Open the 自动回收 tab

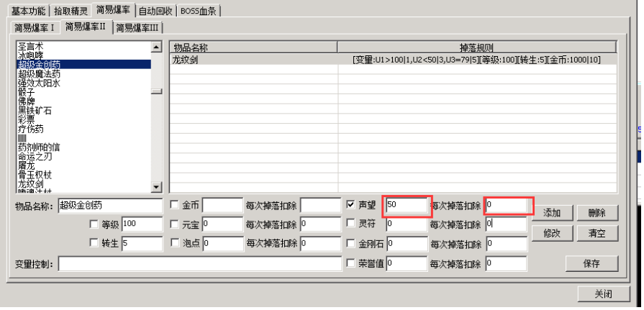pyautogui.click(x=155, y=11)
